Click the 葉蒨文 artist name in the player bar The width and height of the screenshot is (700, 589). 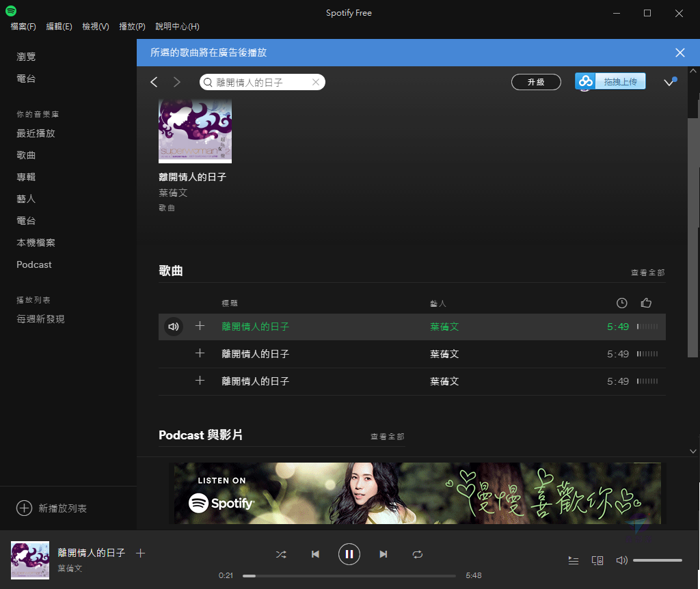pyautogui.click(x=70, y=569)
